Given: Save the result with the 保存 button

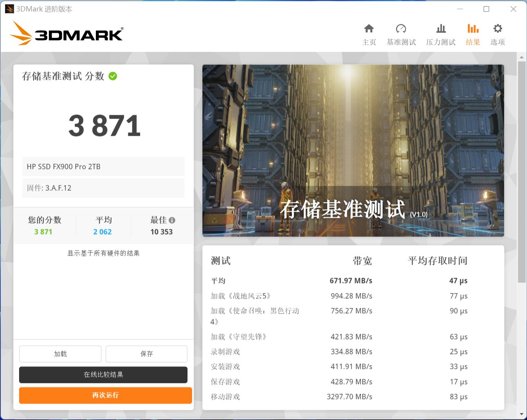Looking at the screenshot, I should tap(146, 354).
